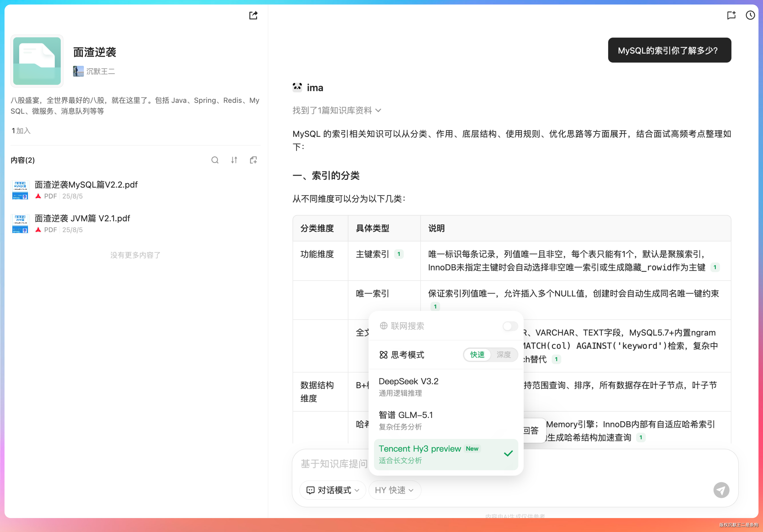This screenshot has width=763, height=532.
Task: Sort the content list
Action: point(234,160)
